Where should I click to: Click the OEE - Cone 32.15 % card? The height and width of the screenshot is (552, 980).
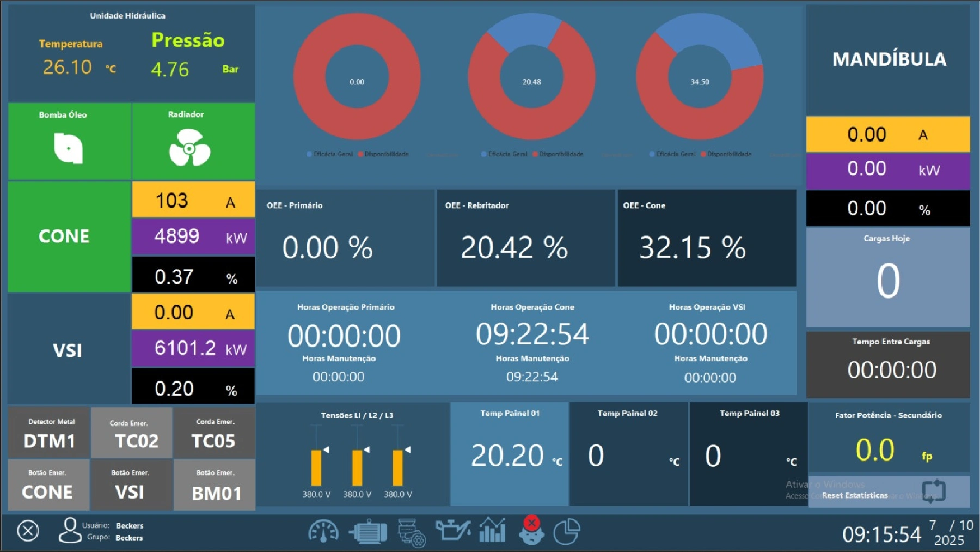tap(707, 238)
